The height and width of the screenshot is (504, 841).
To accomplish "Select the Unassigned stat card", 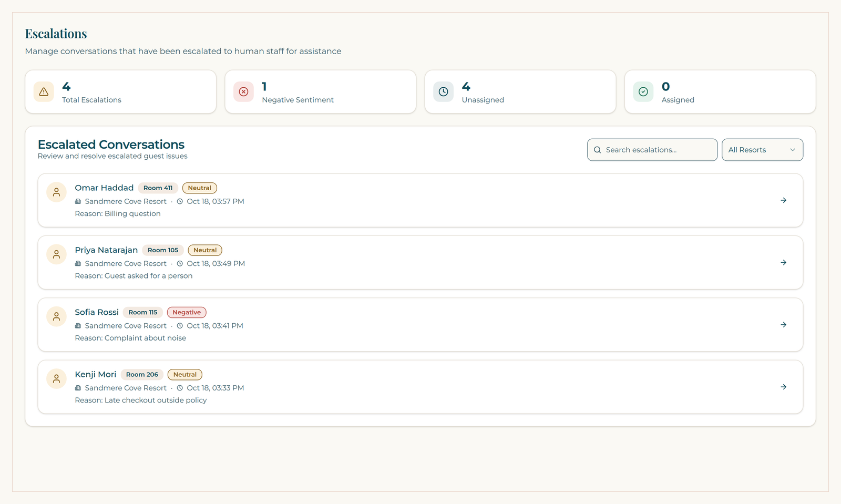I will point(520,91).
